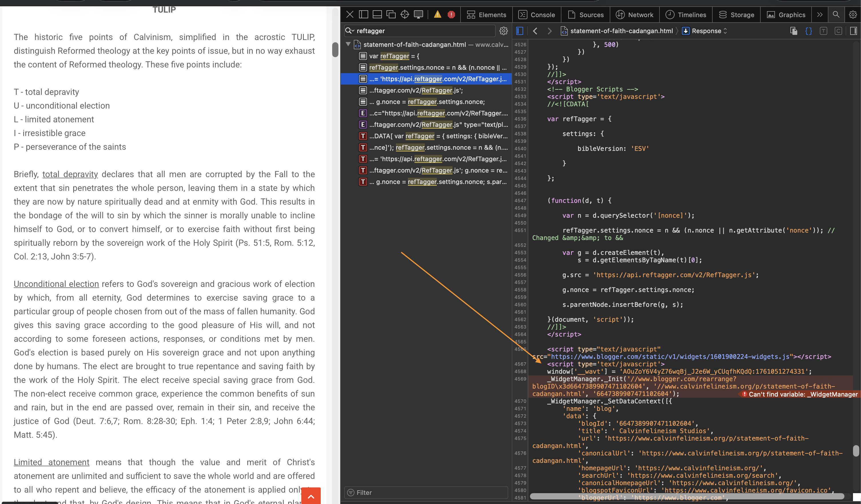
Task: Dock Web Inspector to the side
Action: [364, 15]
